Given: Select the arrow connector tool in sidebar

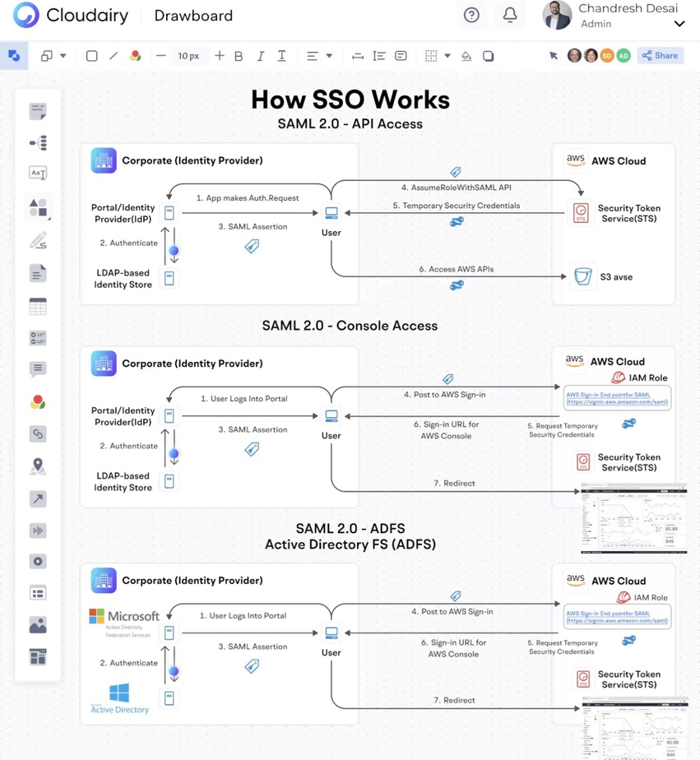Looking at the screenshot, I should [38, 498].
